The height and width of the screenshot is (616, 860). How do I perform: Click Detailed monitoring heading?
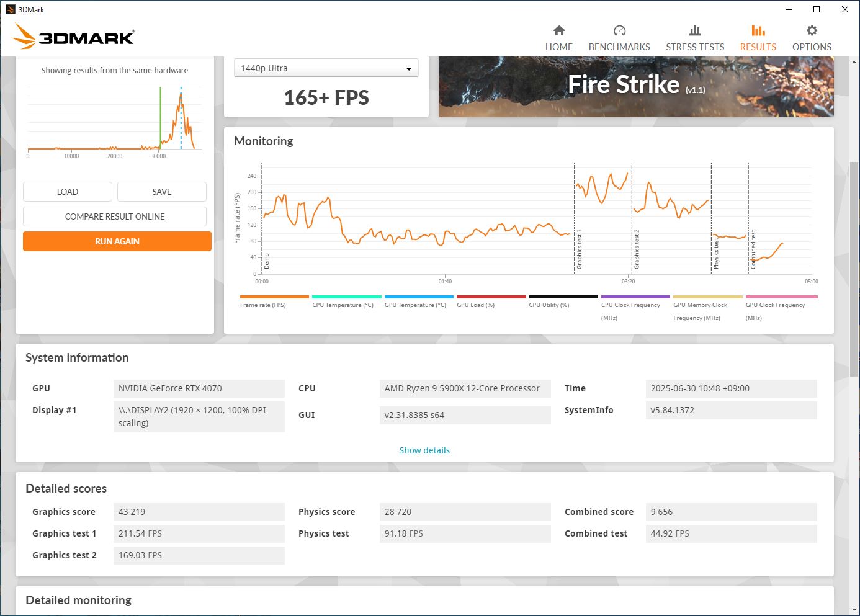click(78, 600)
